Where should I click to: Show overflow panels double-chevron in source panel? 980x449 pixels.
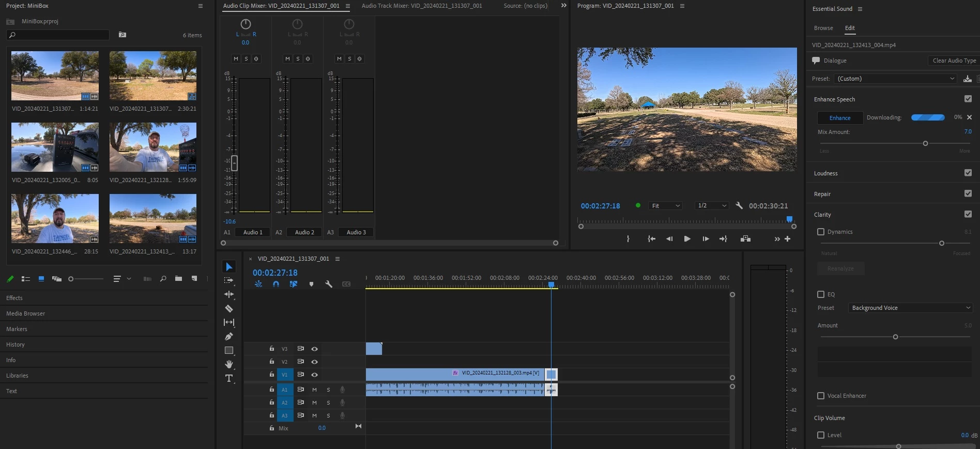click(564, 6)
